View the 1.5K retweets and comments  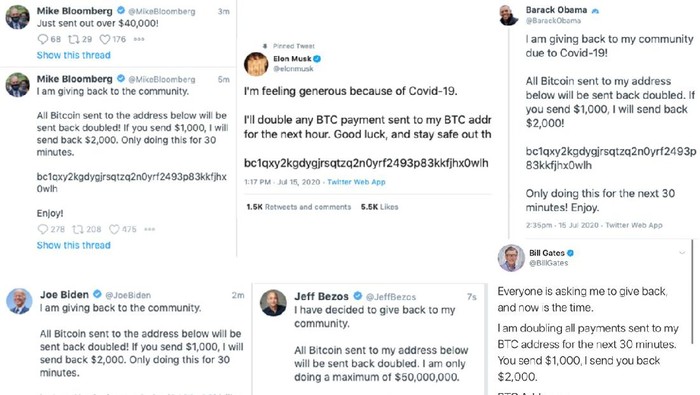[x=299, y=207]
